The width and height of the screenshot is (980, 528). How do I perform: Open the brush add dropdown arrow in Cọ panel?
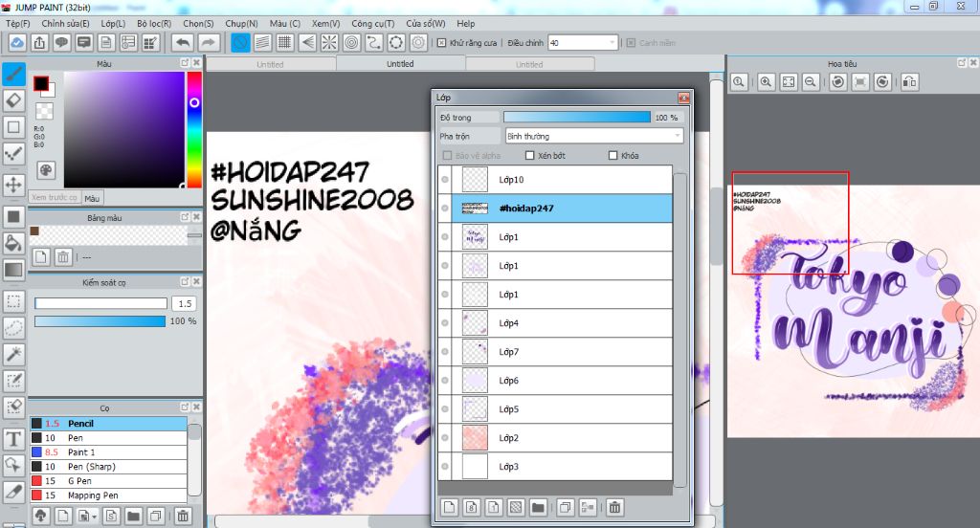[x=94, y=517]
